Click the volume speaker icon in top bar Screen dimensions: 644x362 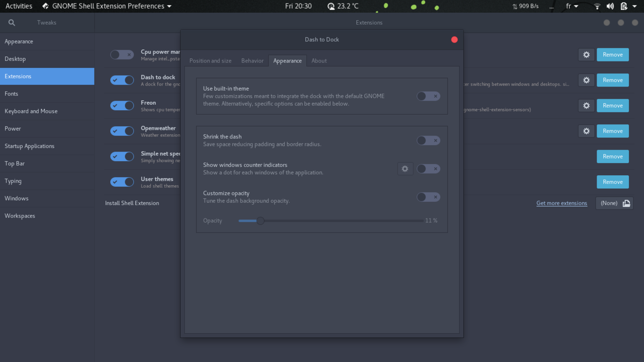610,6
